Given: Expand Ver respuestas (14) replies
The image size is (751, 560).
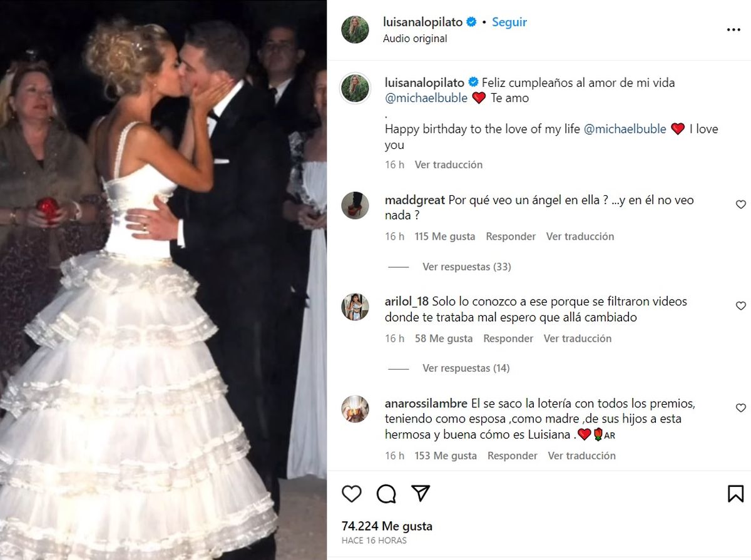Looking at the screenshot, I should 466,368.
